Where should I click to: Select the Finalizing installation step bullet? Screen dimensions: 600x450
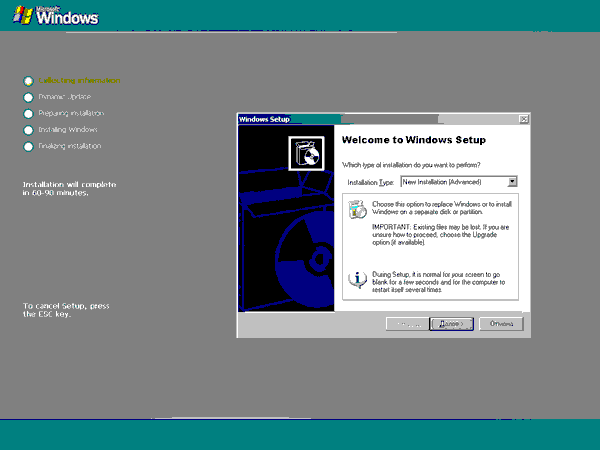28,147
